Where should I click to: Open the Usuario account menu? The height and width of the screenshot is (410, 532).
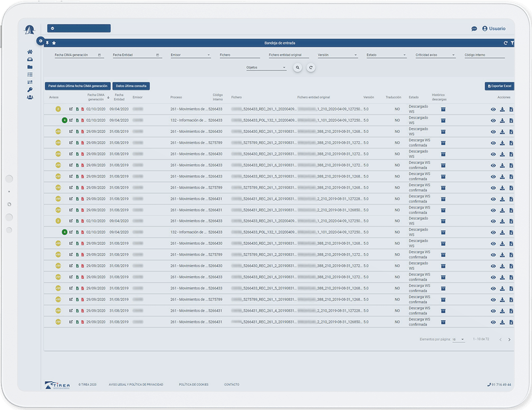494,29
